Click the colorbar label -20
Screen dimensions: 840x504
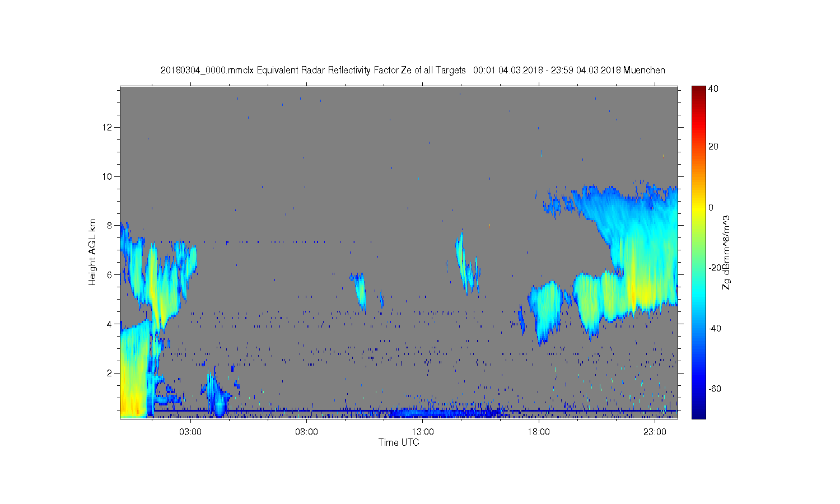pos(715,268)
